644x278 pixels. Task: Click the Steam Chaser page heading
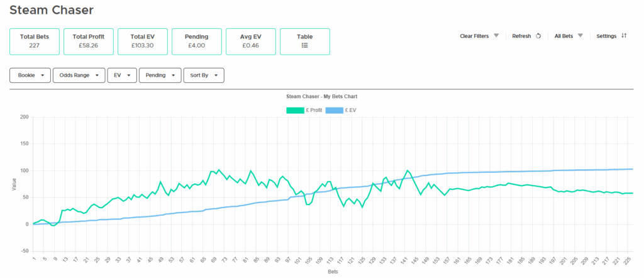(52, 10)
